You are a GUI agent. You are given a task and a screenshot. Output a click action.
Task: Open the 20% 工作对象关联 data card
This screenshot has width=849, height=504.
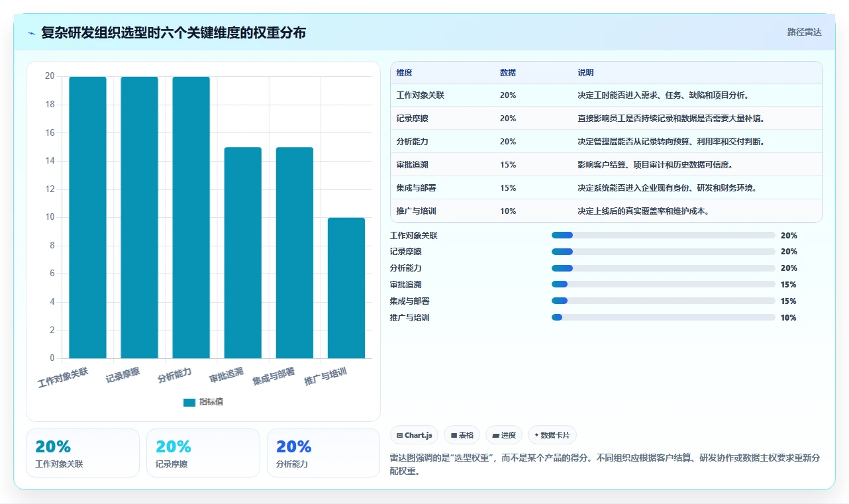coord(83,453)
